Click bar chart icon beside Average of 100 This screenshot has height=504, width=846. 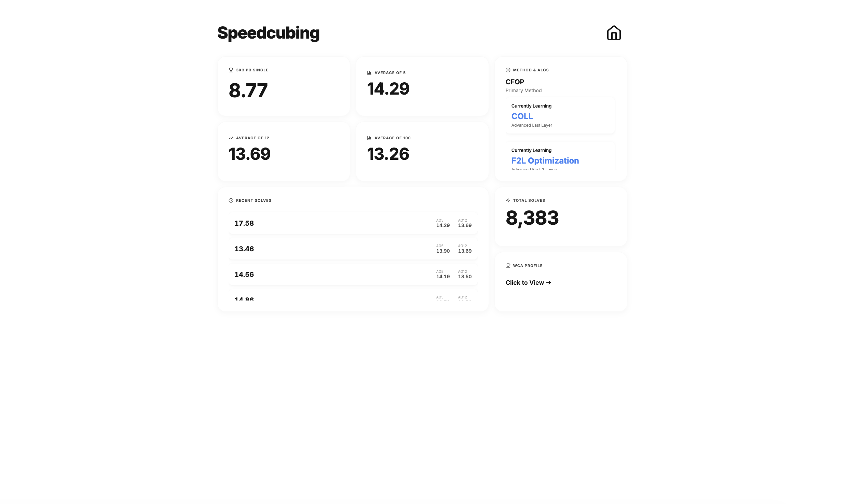tap(369, 138)
